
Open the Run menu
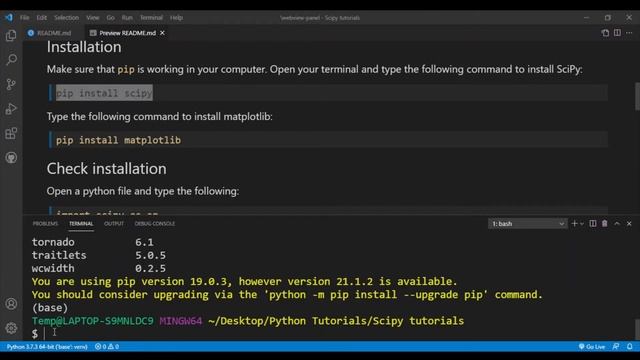tap(127, 18)
